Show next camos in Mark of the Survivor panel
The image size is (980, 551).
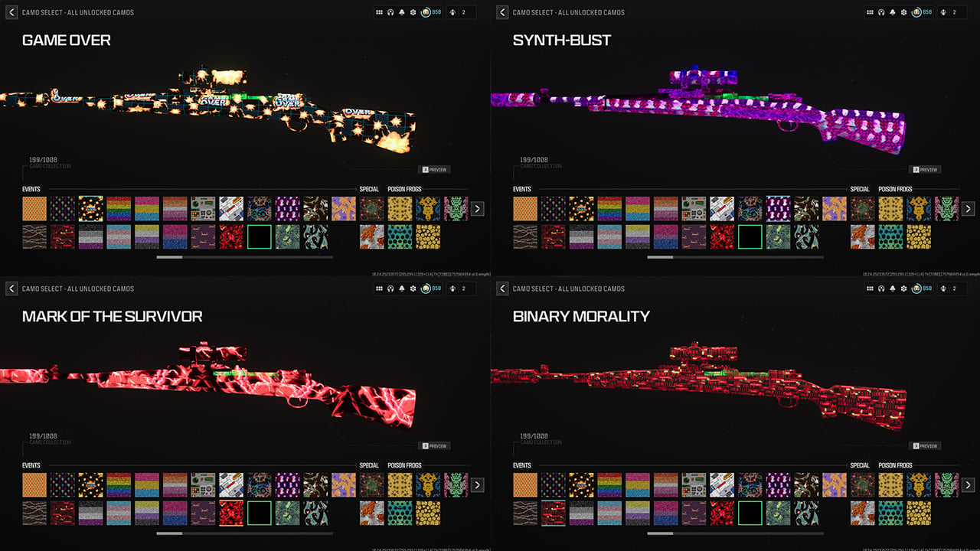pyautogui.click(x=477, y=484)
